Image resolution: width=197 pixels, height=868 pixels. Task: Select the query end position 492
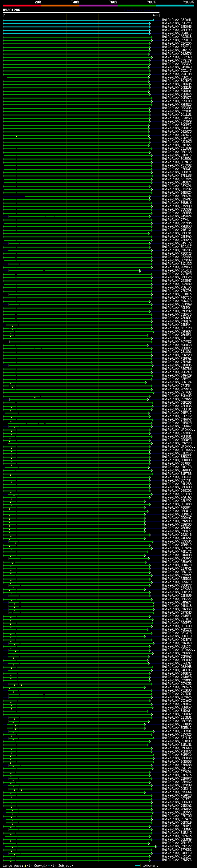155,15
